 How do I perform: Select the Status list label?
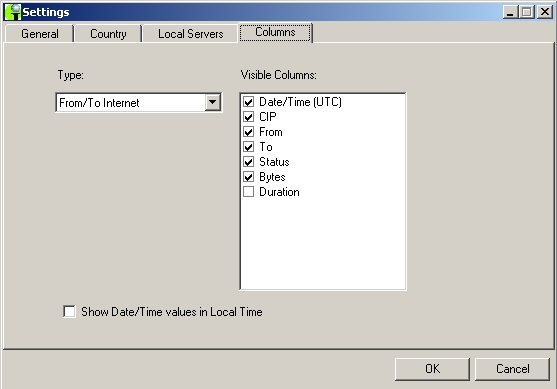pos(274,162)
